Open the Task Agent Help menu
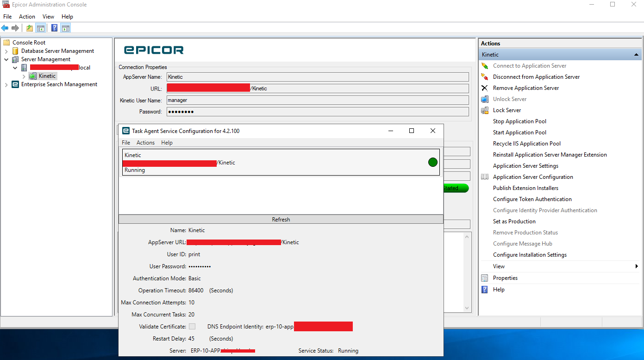 167,143
